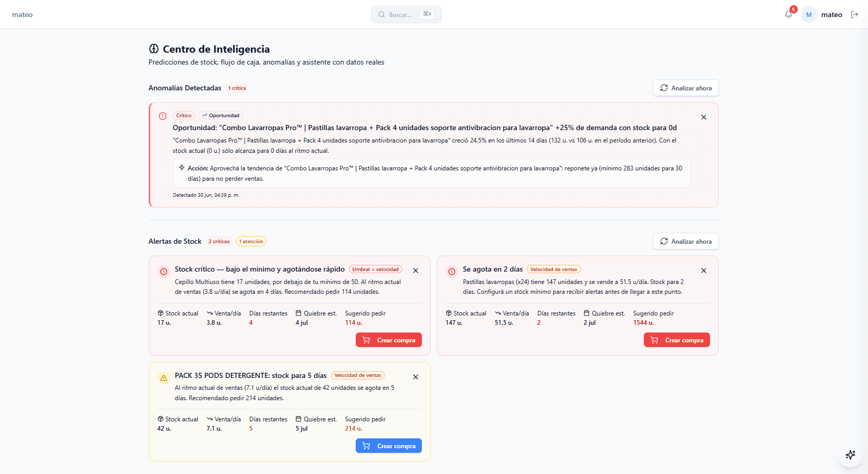868x474 pixels.
Task: Click the 5 jul stockout date
Action: 302,429
